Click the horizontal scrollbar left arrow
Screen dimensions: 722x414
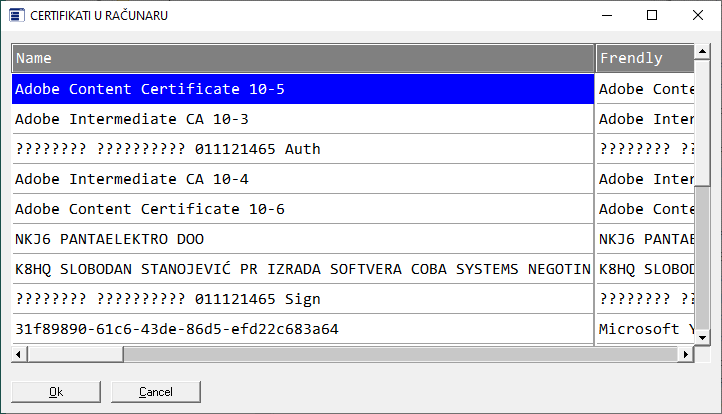(19, 354)
